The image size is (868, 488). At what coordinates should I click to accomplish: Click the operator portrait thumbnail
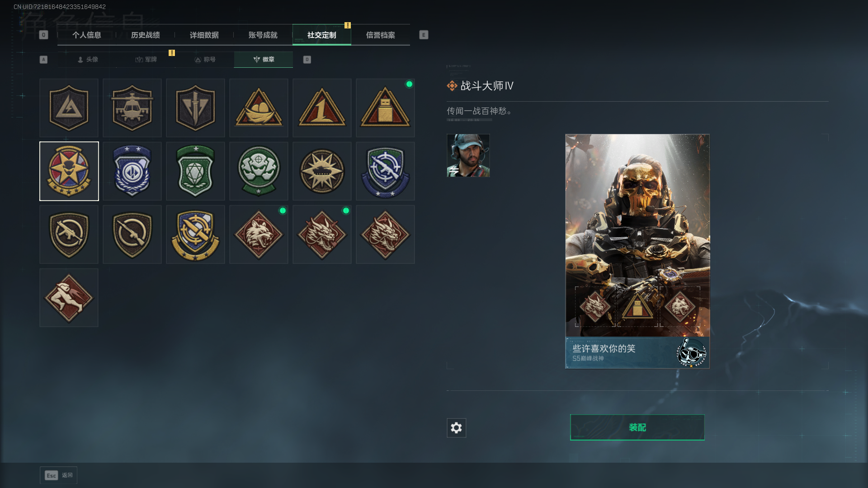click(468, 155)
